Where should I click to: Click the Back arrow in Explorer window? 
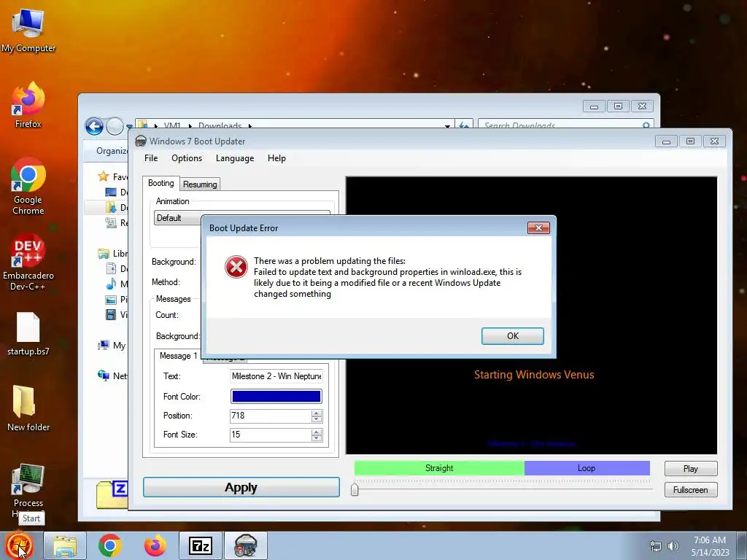pos(94,126)
